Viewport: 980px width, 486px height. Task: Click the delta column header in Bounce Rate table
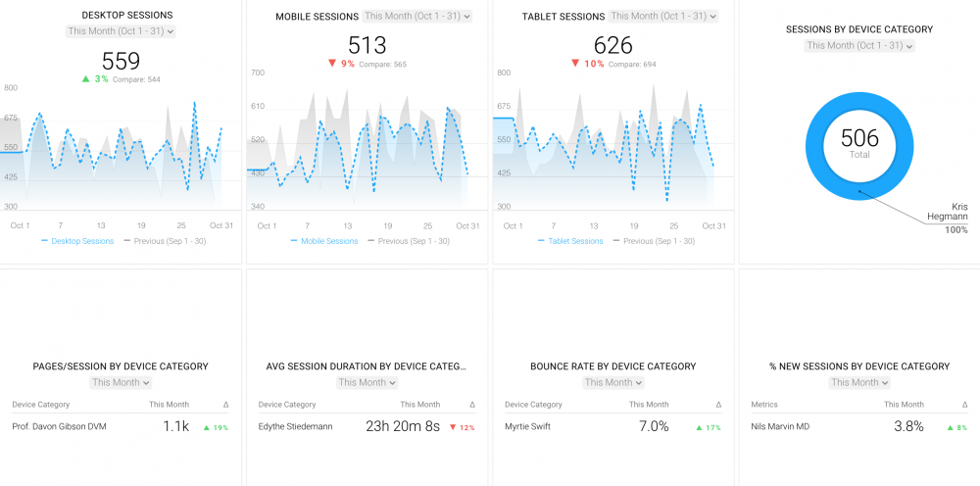(717, 404)
